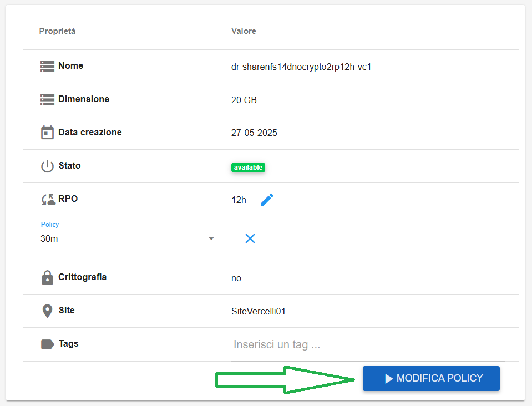
Task: Focus the 'Inserisci un tag' input field
Action: (x=368, y=344)
